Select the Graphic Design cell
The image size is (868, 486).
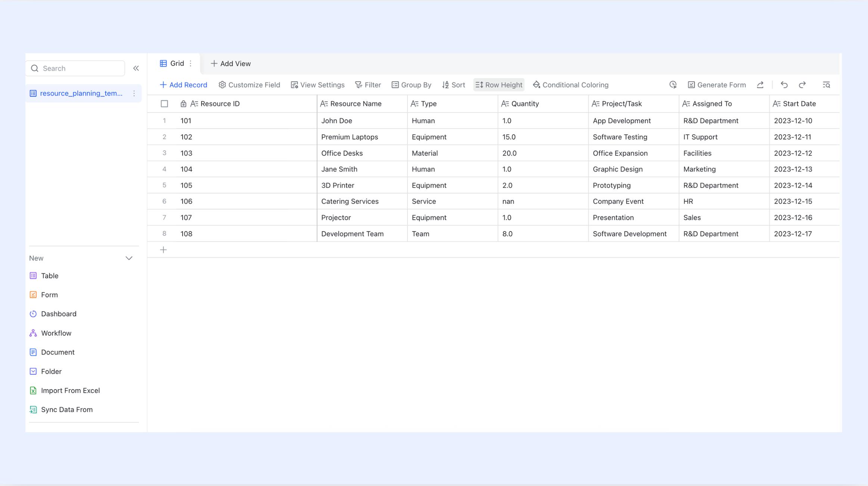634,169
